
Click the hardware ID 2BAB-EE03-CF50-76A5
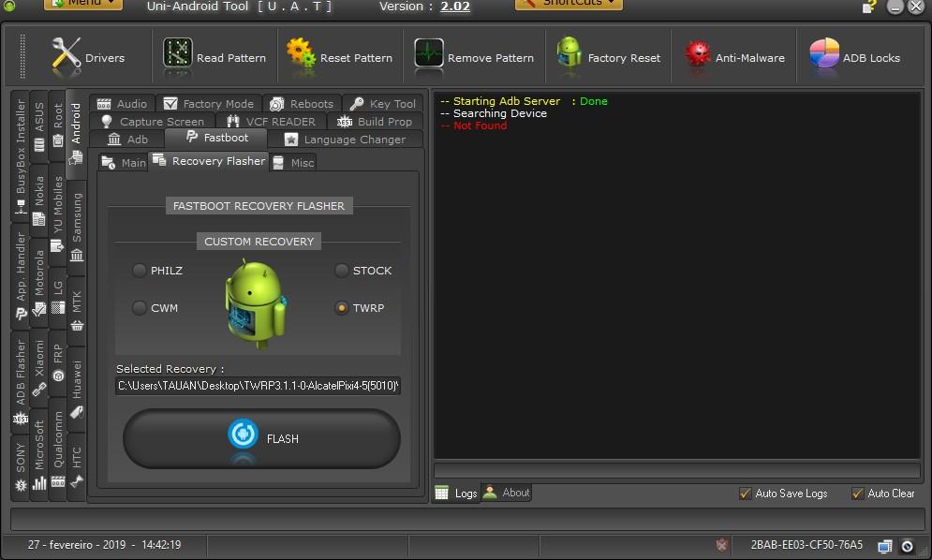pyautogui.click(x=806, y=544)
